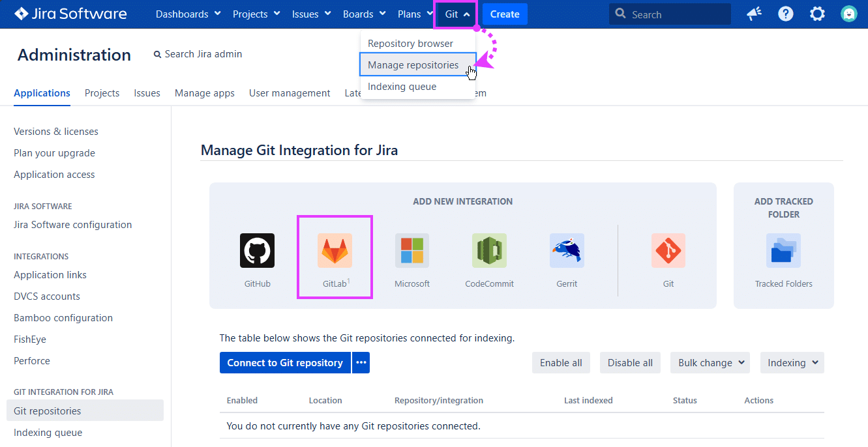
Task: Click the Enable all button
Action: [561, 363]
